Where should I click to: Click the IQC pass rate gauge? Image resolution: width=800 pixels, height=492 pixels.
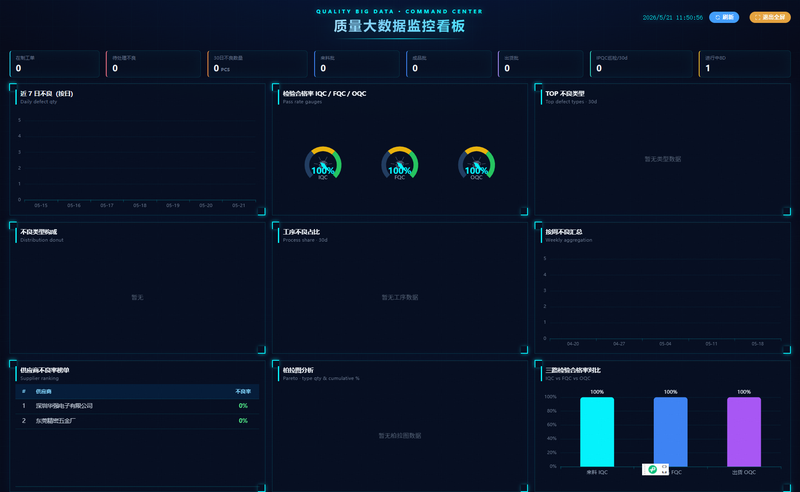click(323, 163)
